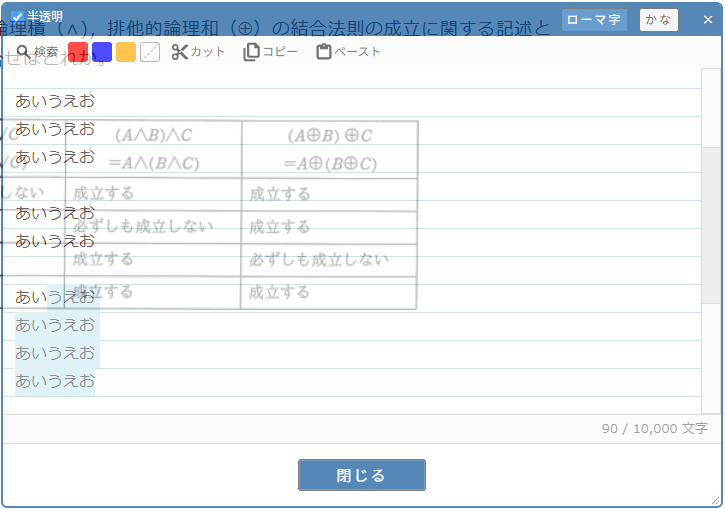
Task: Clear highlight with the no-color swatch
Action: pyautogui.click(x=150, y=52)
